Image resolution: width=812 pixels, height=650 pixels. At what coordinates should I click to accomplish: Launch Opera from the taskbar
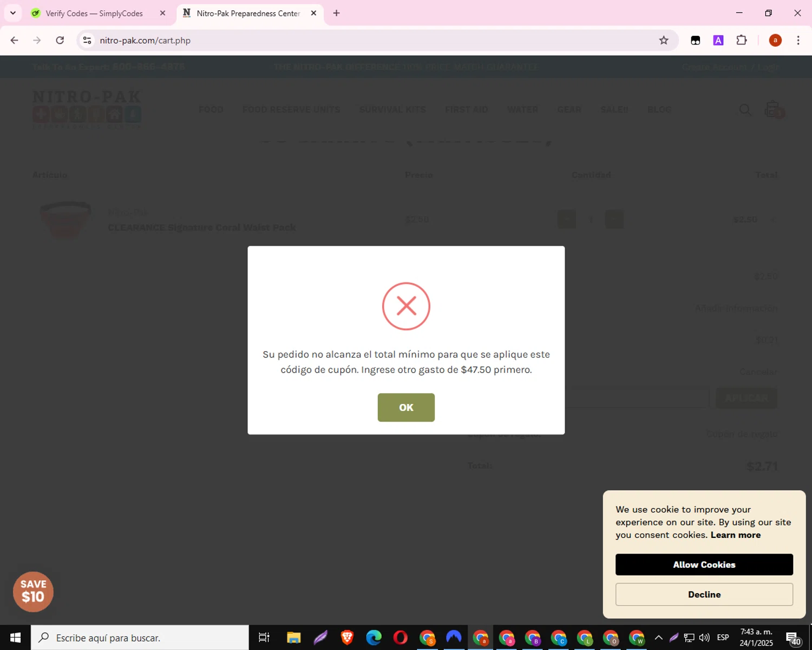click(x=401, y=638)
